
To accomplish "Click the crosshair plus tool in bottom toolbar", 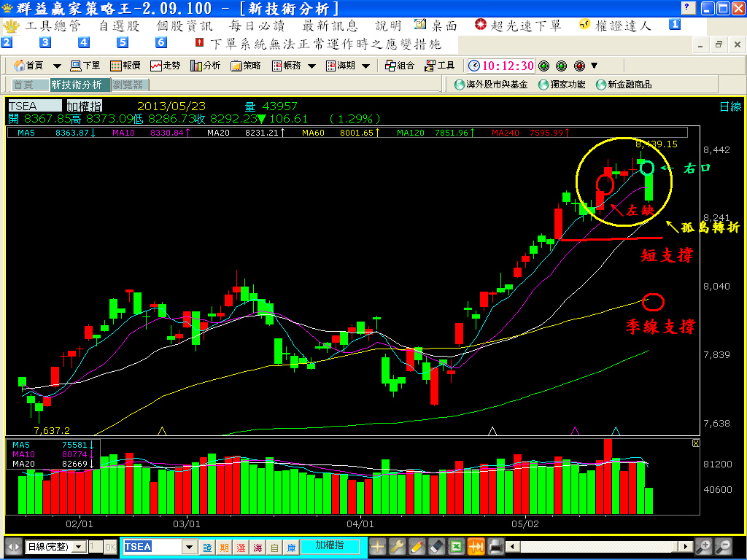I will pyautogui.click(x=377, y=547).
